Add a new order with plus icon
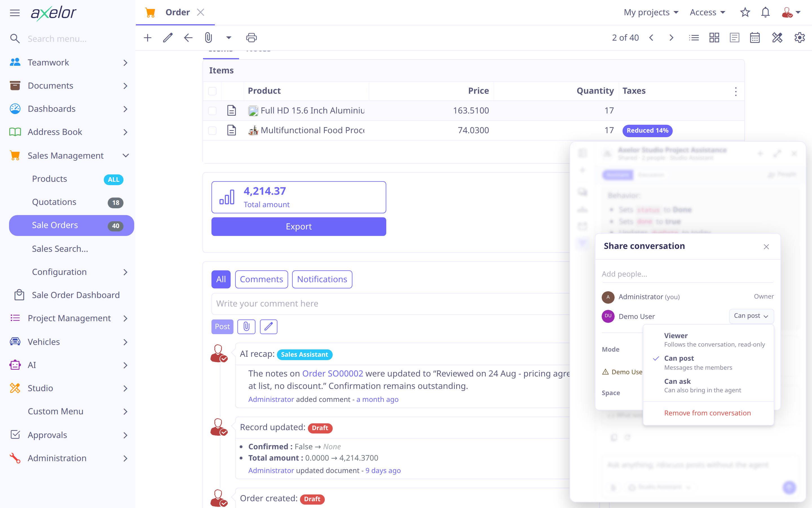 [148, 38]
